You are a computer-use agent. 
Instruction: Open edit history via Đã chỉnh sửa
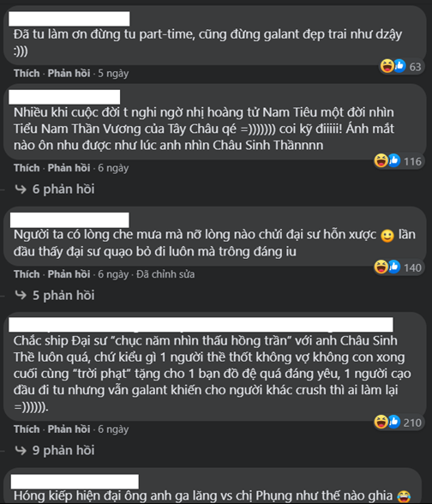pos(165,274)
